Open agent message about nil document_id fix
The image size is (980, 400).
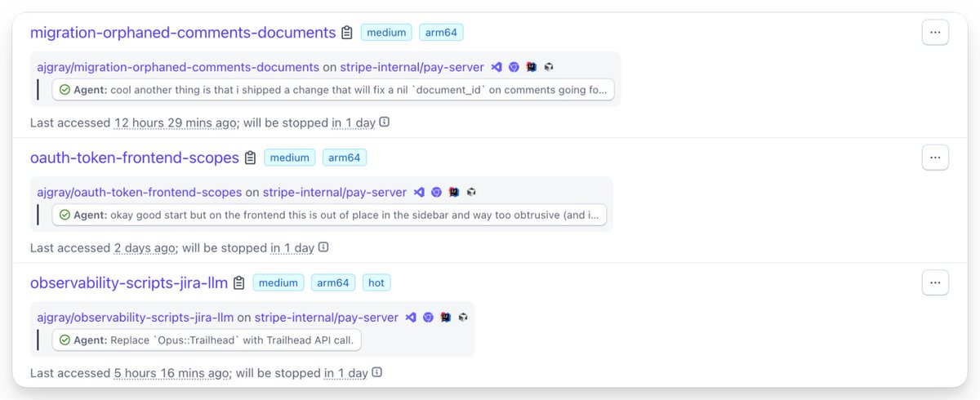pos(333,90)
